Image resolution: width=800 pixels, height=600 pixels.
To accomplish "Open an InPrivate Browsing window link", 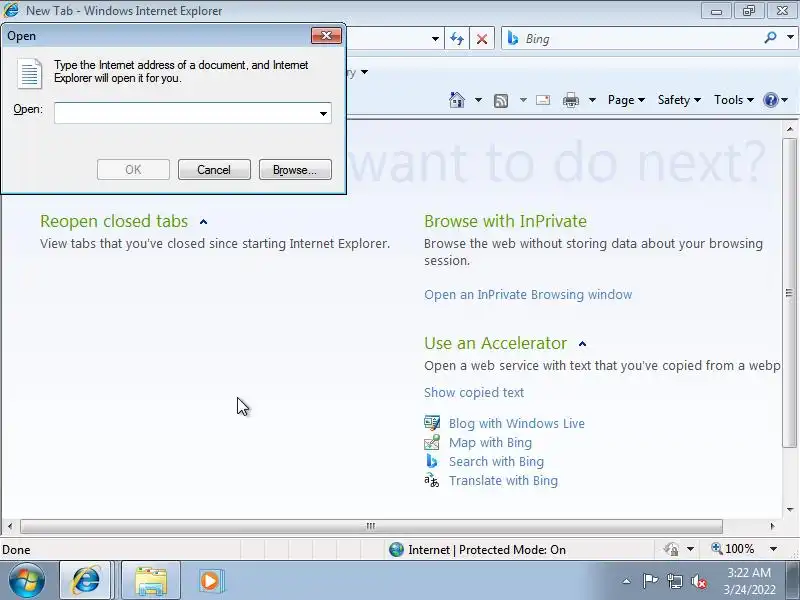I will click(x=528, y=295).
